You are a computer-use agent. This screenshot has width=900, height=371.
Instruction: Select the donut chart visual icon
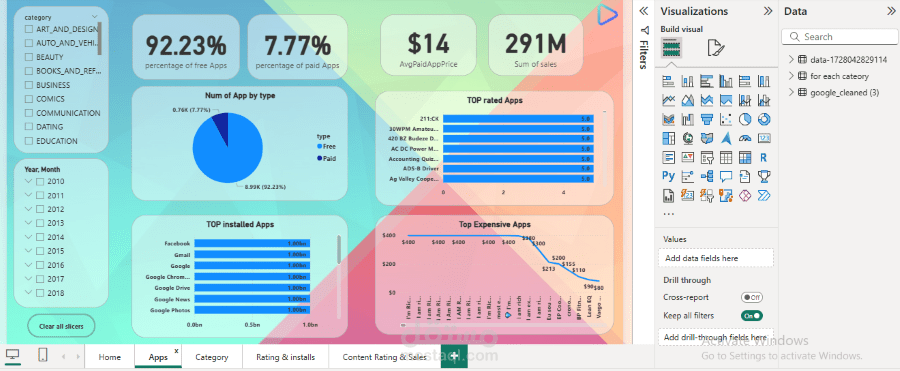pos(764,119)
